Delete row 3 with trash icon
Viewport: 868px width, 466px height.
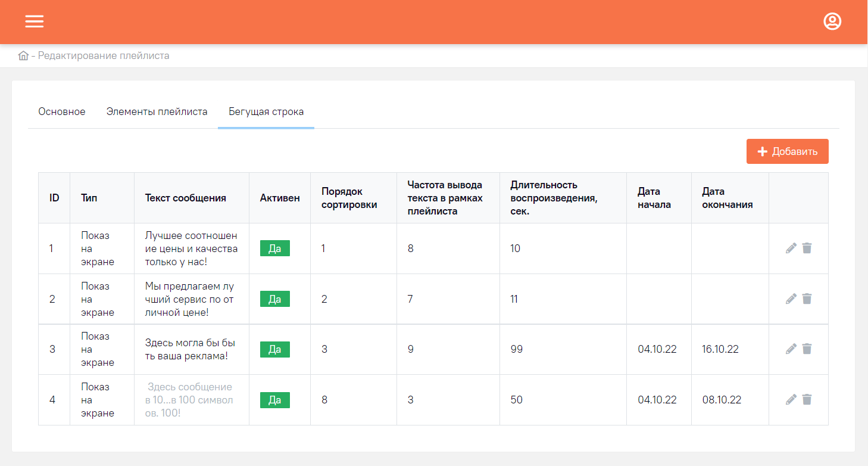tap(807, 349)
